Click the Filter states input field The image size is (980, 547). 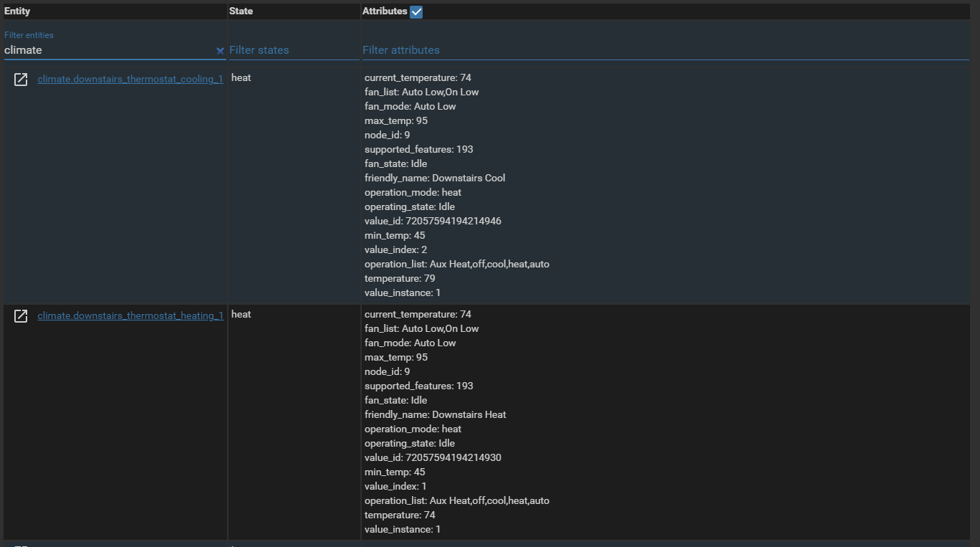click(x=294, y=50)
